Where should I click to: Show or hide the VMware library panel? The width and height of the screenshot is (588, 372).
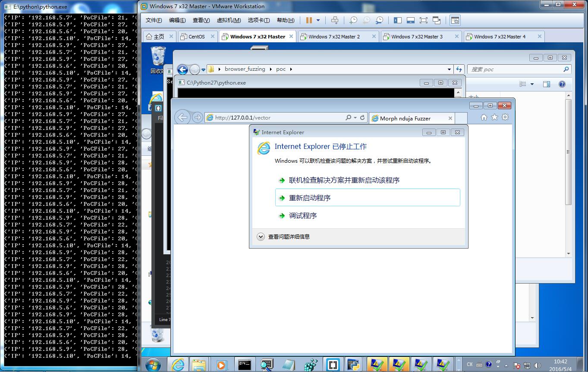[398, 20]
